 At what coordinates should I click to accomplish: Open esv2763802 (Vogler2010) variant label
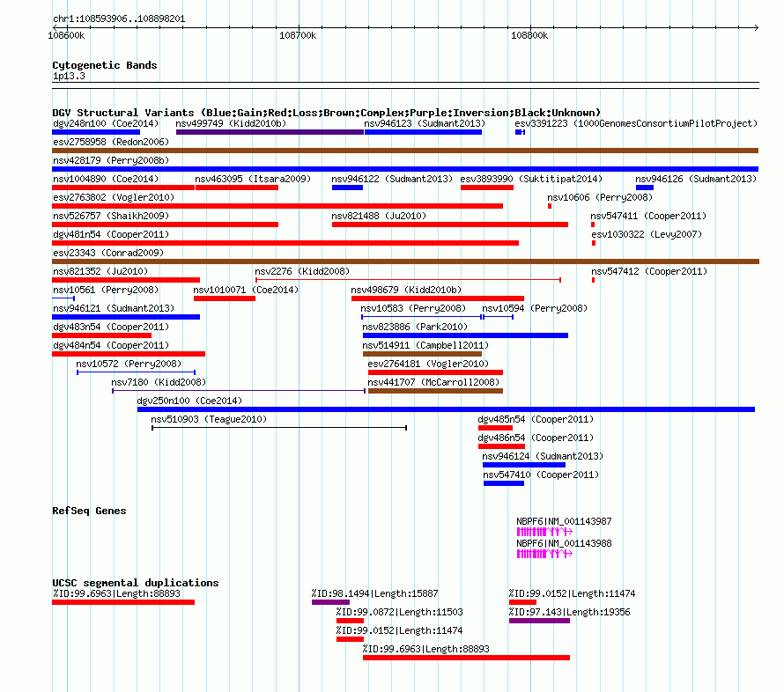114,197
